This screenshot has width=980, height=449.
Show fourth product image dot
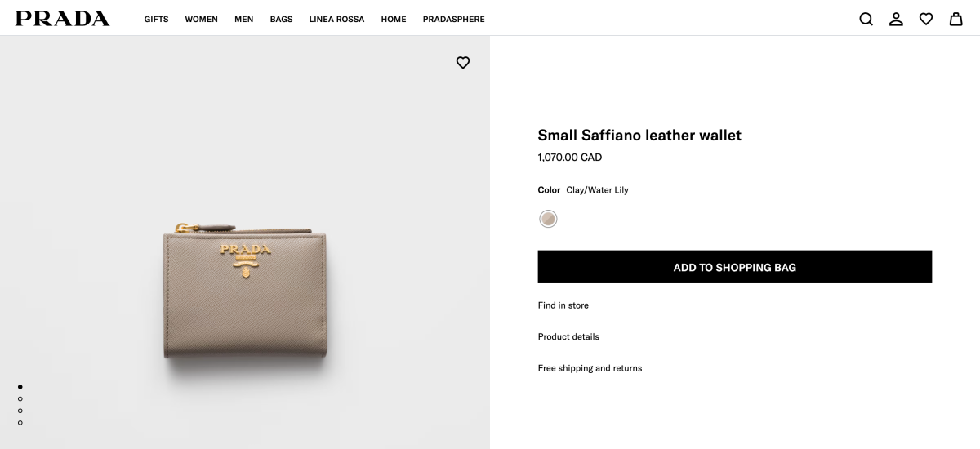[x=20, y=423]
